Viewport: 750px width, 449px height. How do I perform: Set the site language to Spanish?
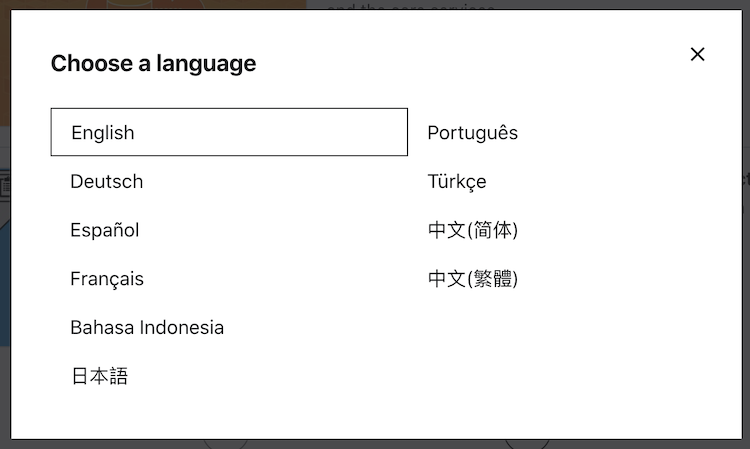click(x=105, y=230)
